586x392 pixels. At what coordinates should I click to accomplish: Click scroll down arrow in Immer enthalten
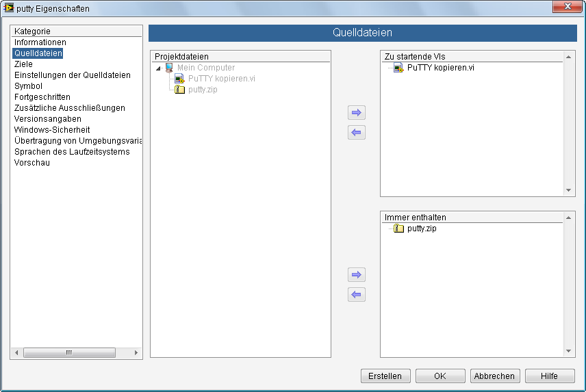tap(568, 351)
